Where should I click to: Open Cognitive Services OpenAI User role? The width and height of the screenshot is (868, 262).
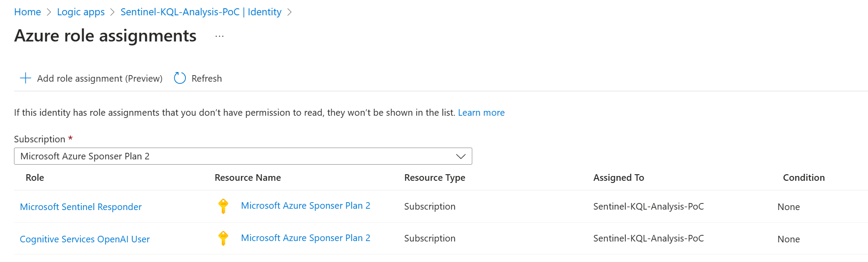(85, 239)
